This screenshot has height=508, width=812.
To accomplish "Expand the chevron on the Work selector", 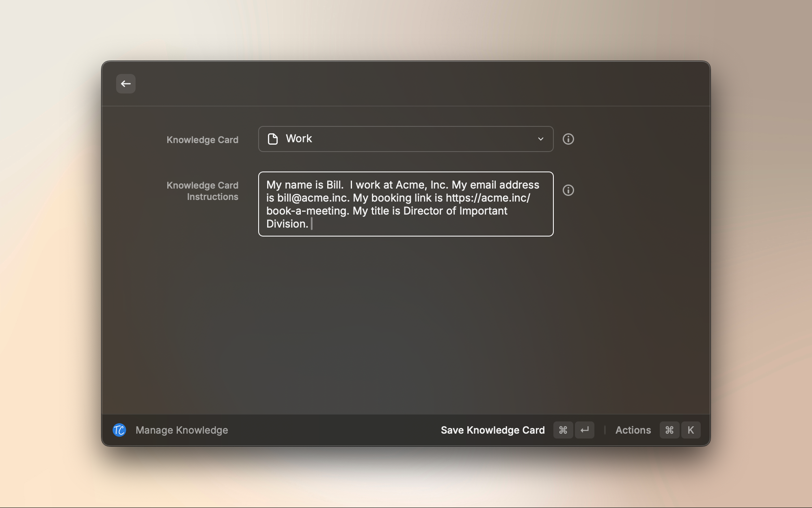I will click(x=540, y=139).
